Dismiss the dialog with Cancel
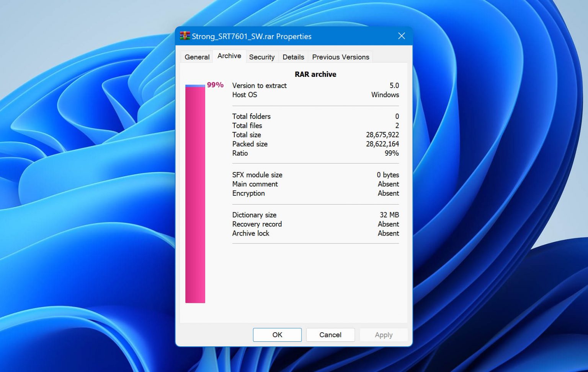Image resolution: width=588 pixels, height=372 pixels. coord(330,335)
